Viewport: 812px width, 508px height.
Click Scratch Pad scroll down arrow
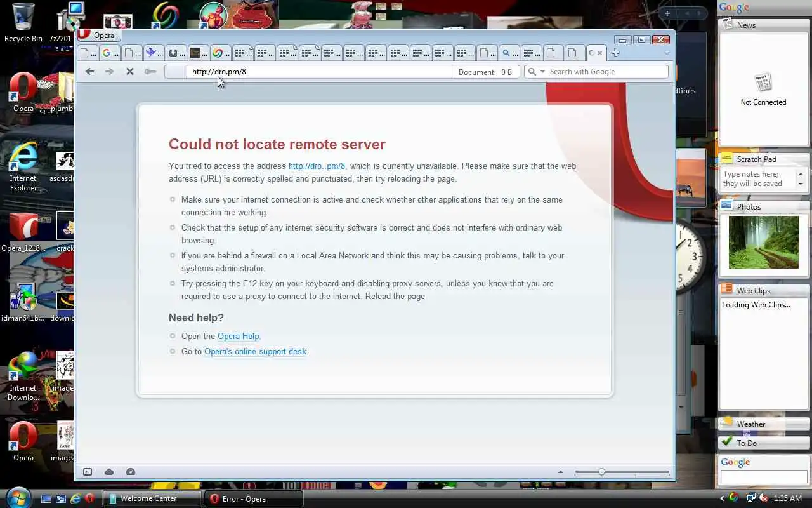click(x=801, y=184)
